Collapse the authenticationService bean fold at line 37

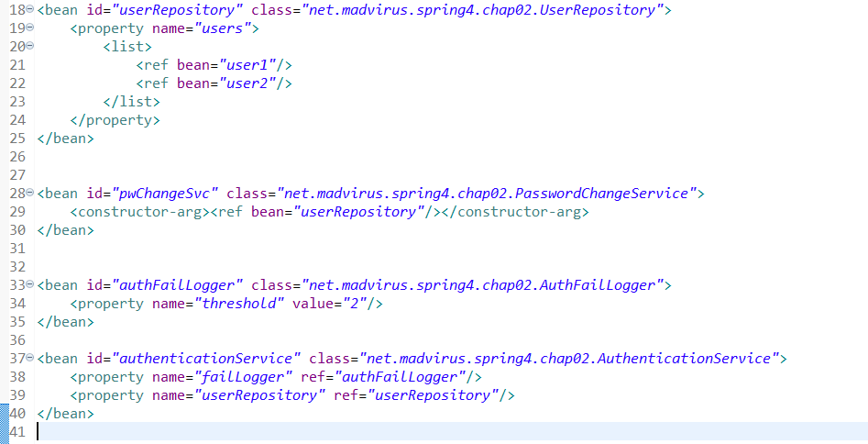(x=30, y=358)
